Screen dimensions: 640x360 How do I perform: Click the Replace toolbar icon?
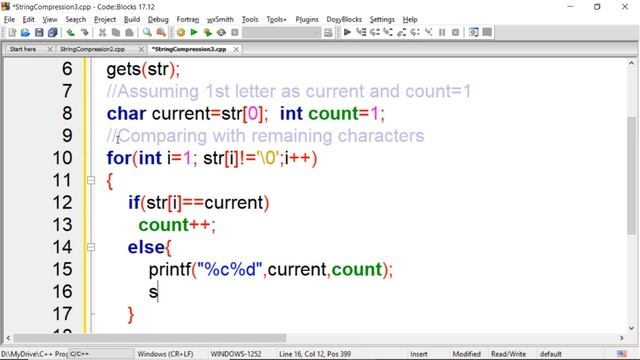161,32
